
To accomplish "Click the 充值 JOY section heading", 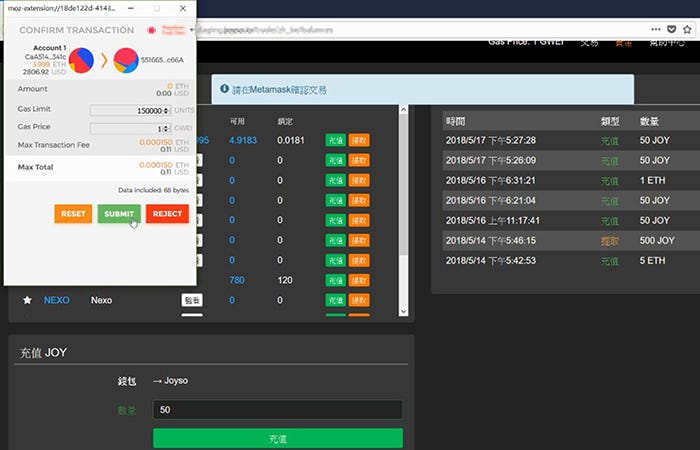I will click(43, 353).
